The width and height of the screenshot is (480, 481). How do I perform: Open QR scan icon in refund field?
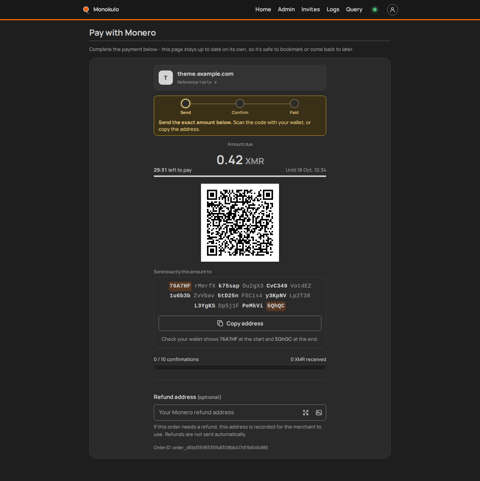tap(305, 413)
